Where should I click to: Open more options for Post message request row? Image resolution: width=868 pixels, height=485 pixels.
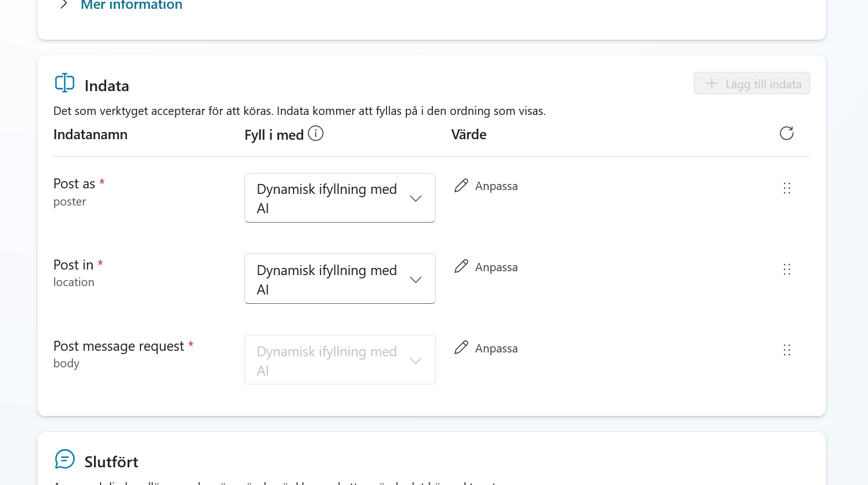click(787, 350)
